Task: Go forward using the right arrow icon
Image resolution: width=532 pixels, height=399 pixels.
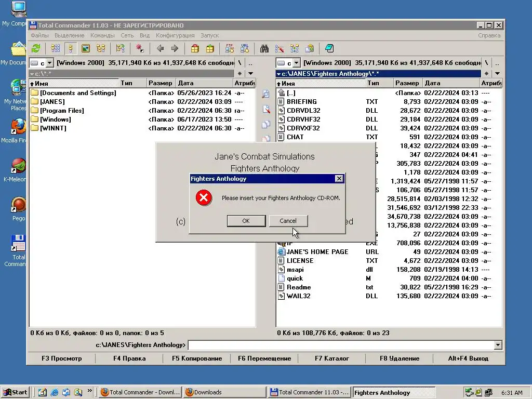Action: tap(175, 48)
